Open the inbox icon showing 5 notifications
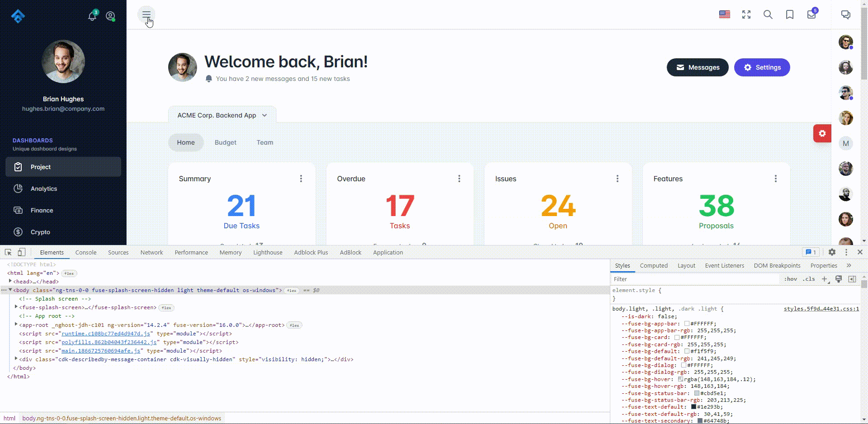Screen dimensions: 868x424 (x=811, y=15)
